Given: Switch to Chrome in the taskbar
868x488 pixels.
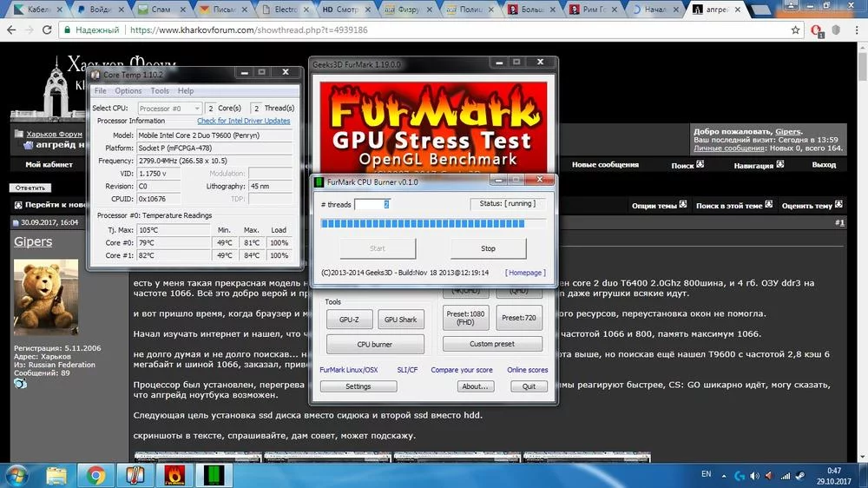Looking at the screenshot, I should click(x=95, y=475).
